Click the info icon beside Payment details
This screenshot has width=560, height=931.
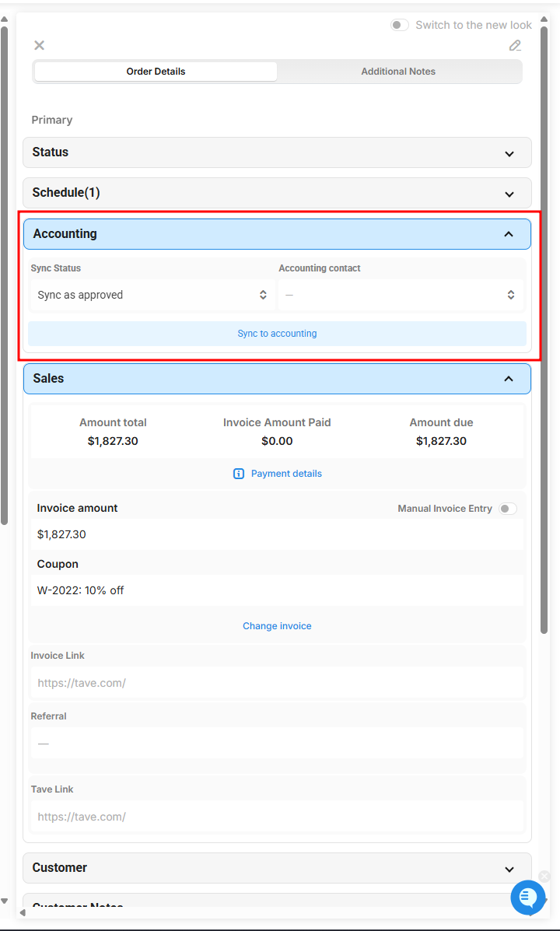239,473
